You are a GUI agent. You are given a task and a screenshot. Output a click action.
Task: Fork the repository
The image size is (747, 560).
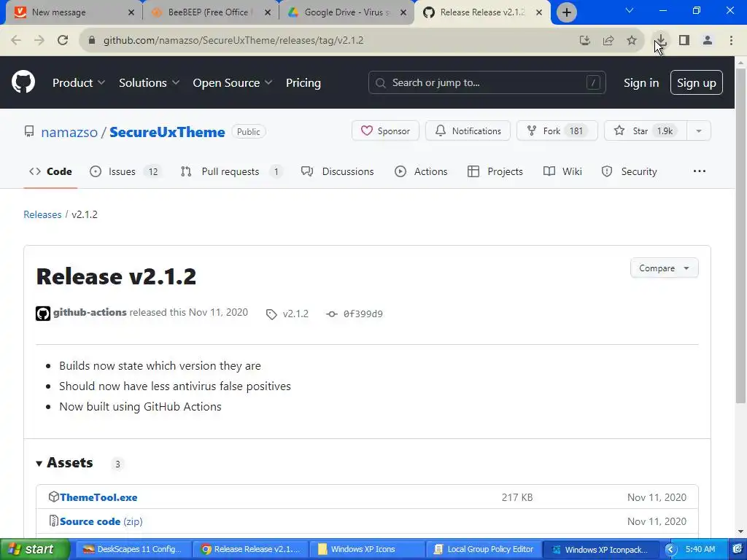click(557, 131)
